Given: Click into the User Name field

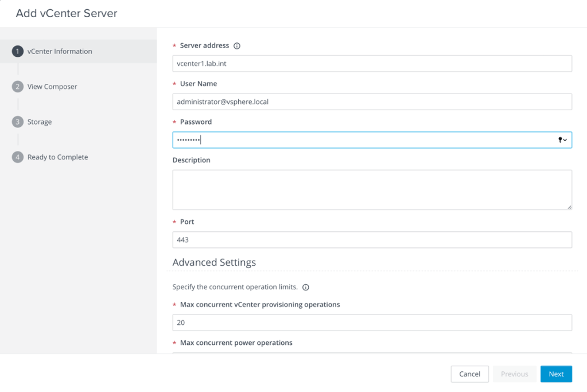Looking at the screenshot, I should 372,102.
